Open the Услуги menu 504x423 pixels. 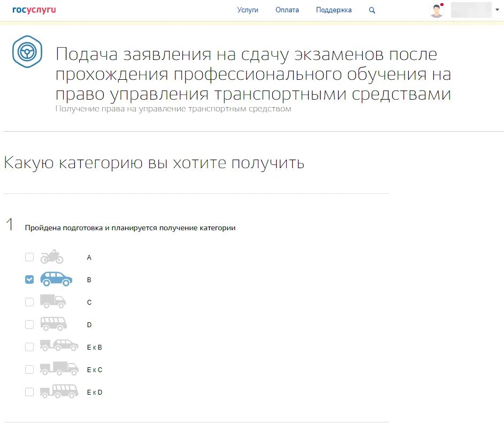coord(248,10)
